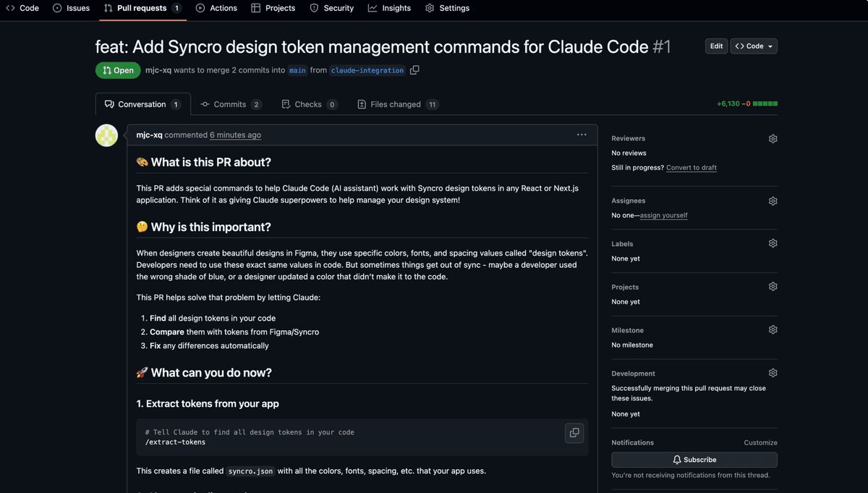Click the mjc-xq avatar image
The image size is (868, 493).
coord(106,135)
